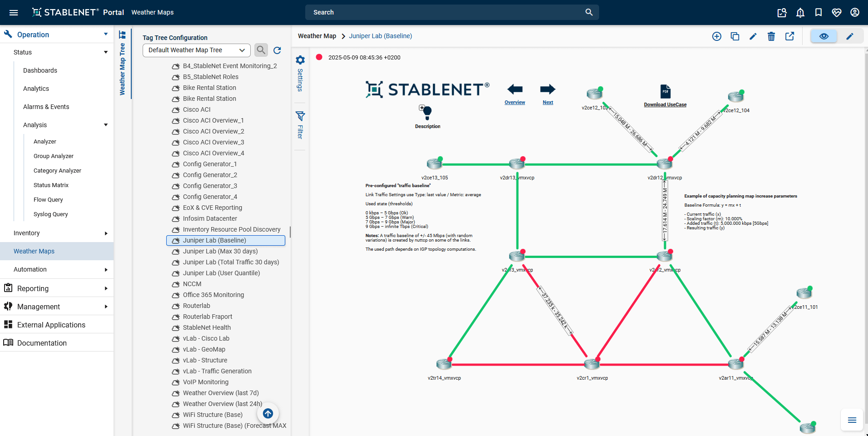
Task: Switch to edit mode pencil toggle
Action: [x=850, y=36]
